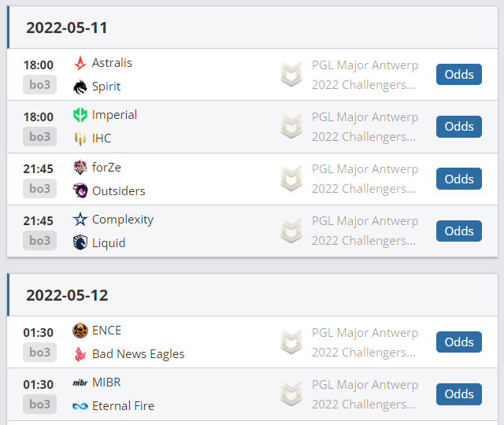
Task: Click the MIBR team logo icon
Action: tap(80, 382)
